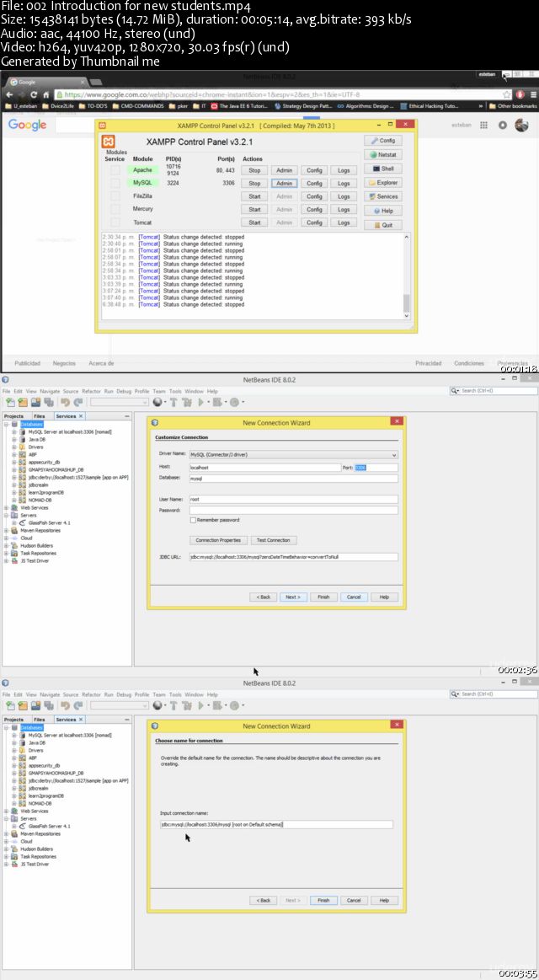Screen dimensions: 539x980
Task: Open toolbar configuration combo box in Customize Connection frame
Action: point(120,402)
